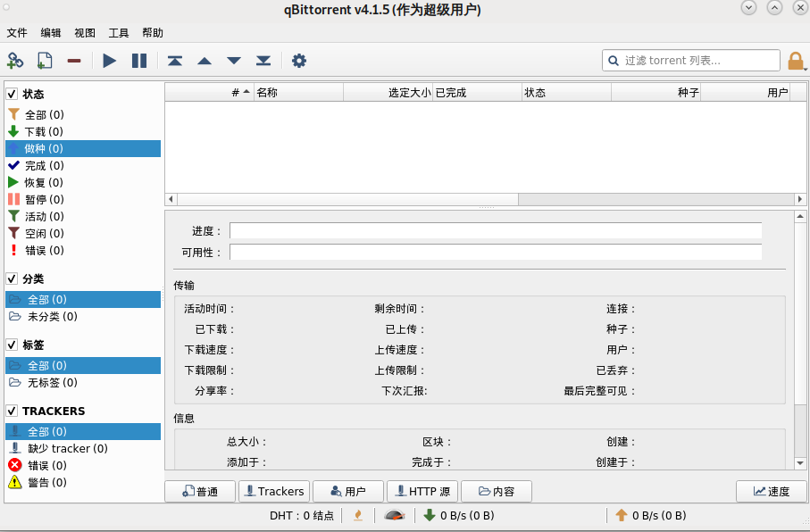Click horizontal scrollbar right arrow
Viewport: 810px width, 532px height.
800,199
